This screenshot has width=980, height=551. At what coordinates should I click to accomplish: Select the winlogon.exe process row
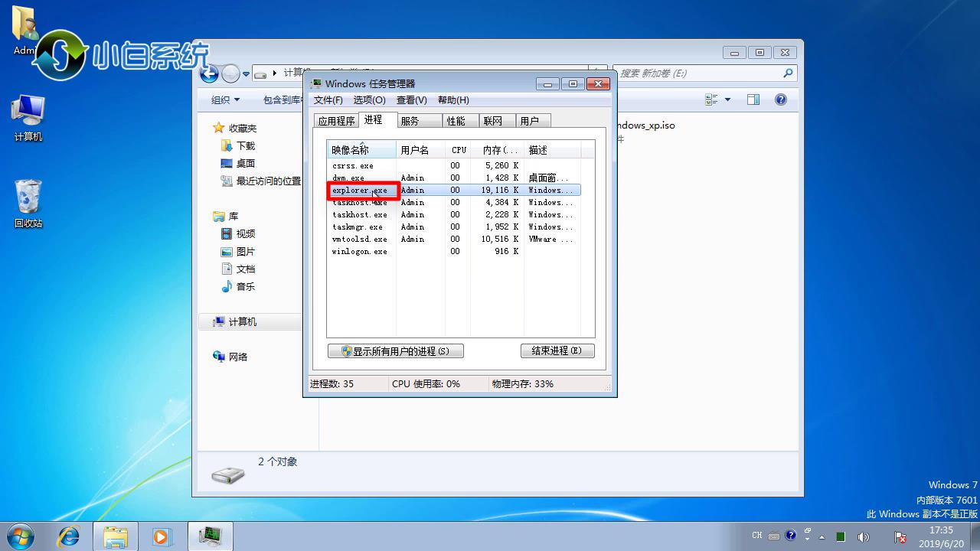pyautogui.click(x=454, y=251)
